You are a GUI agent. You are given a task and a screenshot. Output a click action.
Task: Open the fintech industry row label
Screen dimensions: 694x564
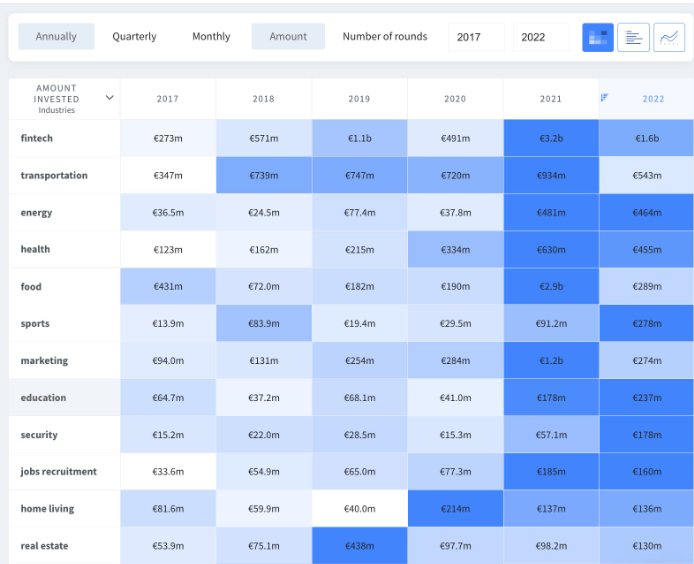tap(37, 138)
